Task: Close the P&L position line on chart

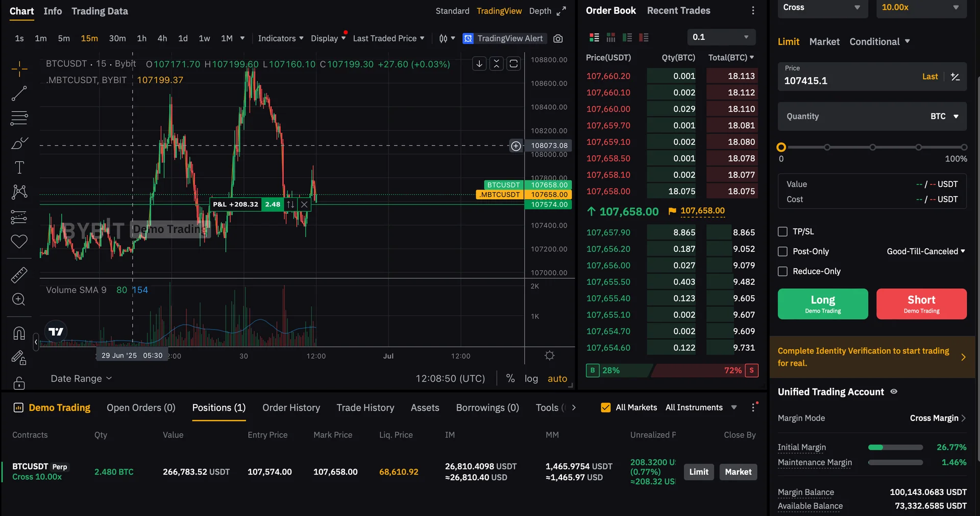Action: (304, 204)
